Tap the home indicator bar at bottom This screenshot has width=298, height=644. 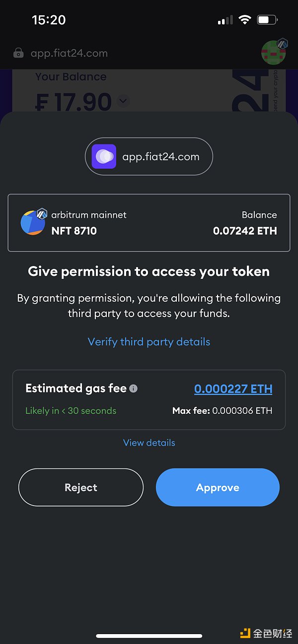[149, 636]
